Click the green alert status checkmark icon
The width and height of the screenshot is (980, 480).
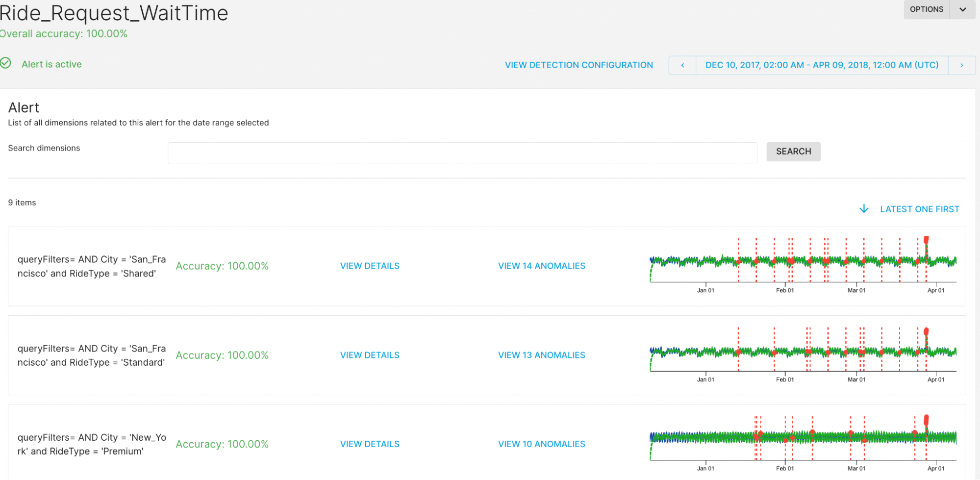point(6,63)
